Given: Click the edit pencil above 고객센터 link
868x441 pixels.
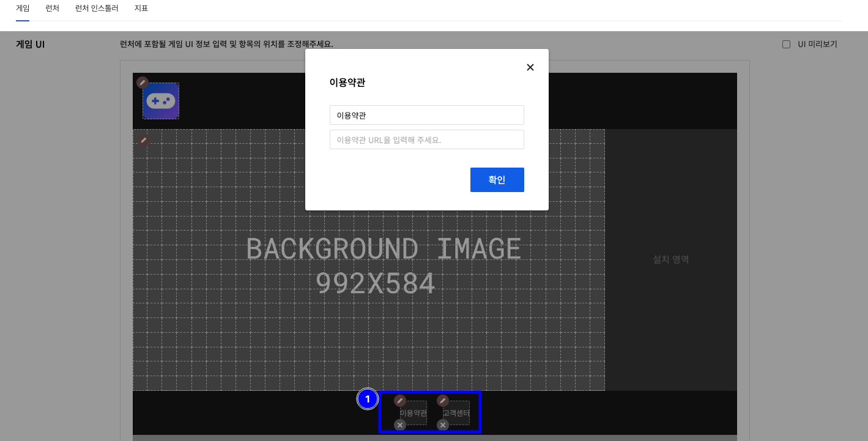Looking at the screenshot, I should click(443, 401).
